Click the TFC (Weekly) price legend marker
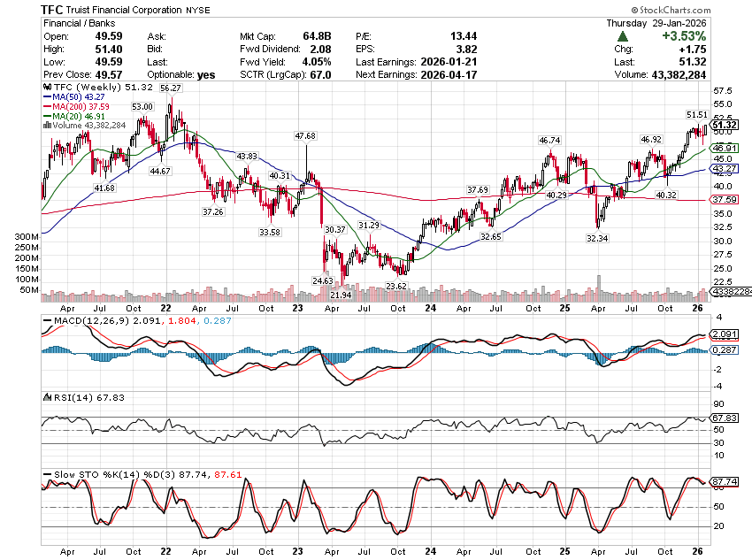Image resolution: width=752 pixels, height=560 pixels. 44,89
